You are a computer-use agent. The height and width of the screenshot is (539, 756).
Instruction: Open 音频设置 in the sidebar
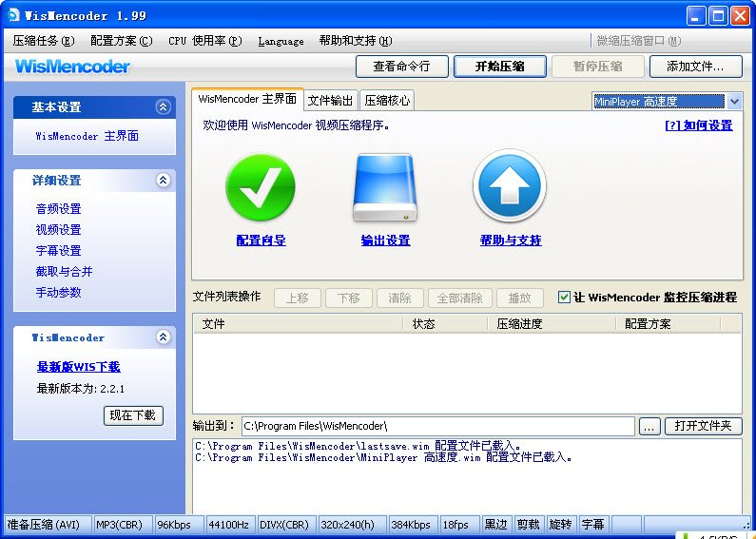pos(58,209)
